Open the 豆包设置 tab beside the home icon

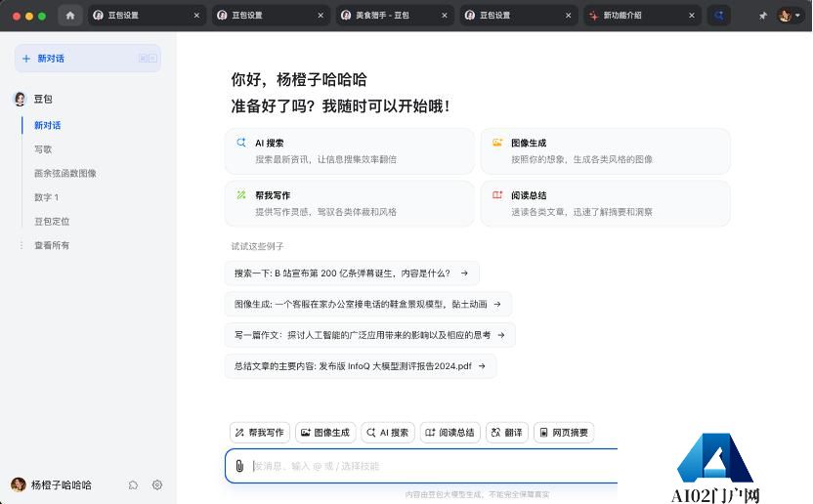coord(147,16)
